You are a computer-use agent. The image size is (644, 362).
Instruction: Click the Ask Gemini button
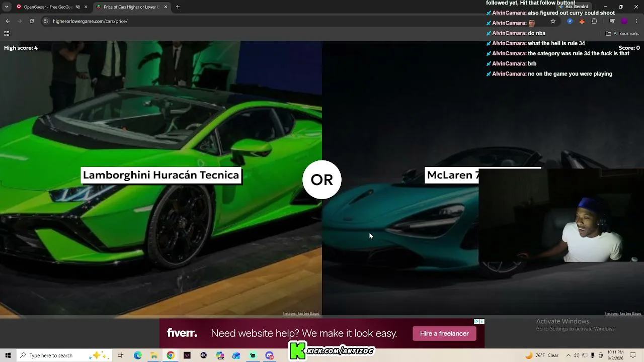tap(573, 7)
